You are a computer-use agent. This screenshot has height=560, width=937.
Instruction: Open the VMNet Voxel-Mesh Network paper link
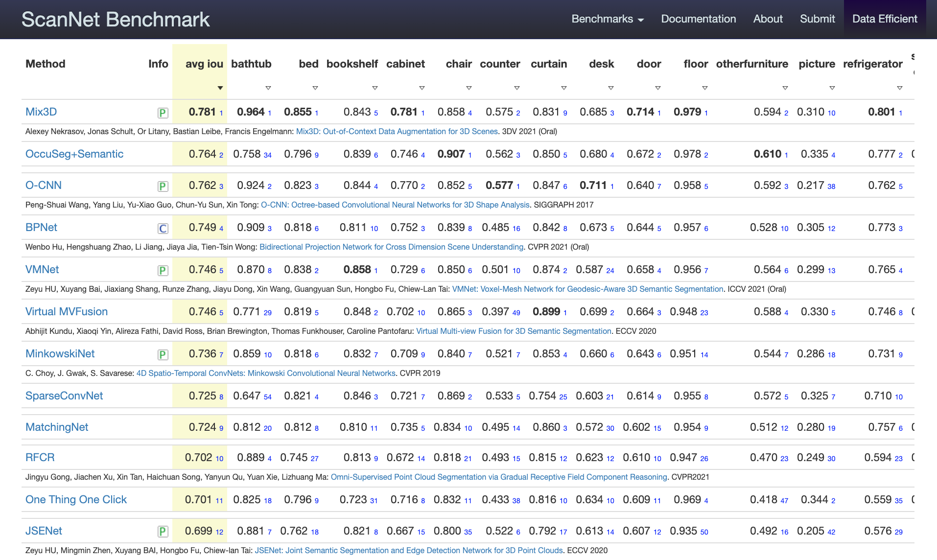(587, 289)
